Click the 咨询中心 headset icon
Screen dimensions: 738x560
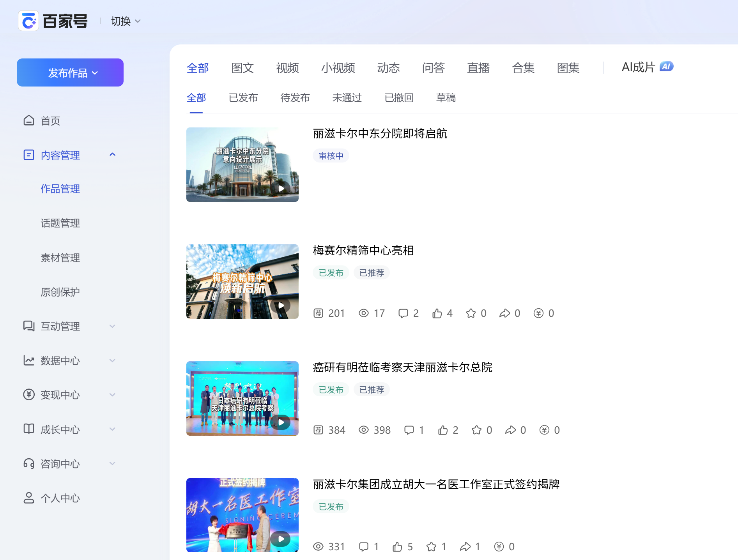(29, 463)
